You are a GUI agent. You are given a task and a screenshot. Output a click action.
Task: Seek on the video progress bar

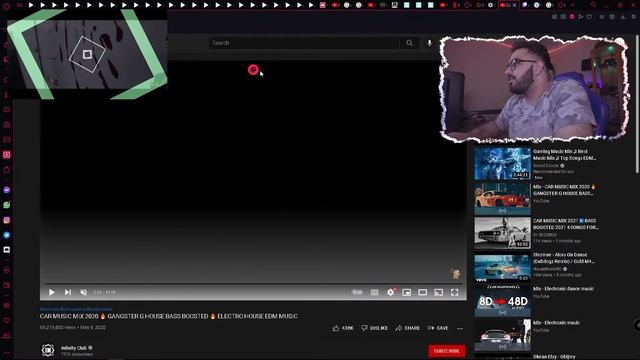coord(253,283)
